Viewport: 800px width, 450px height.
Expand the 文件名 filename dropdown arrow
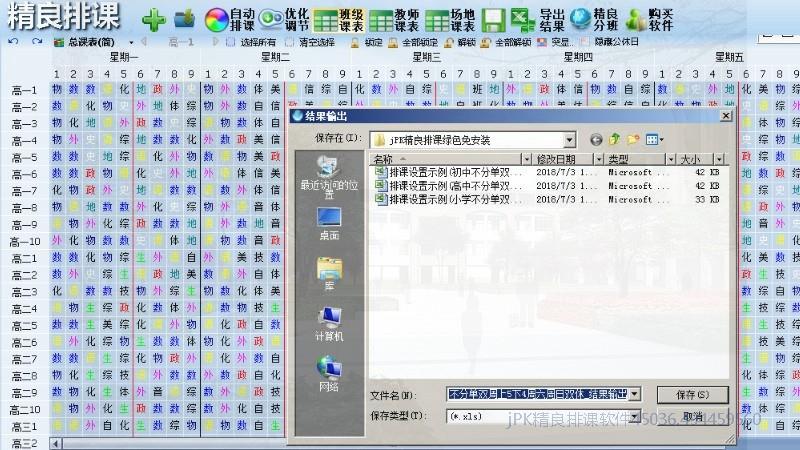634,394
